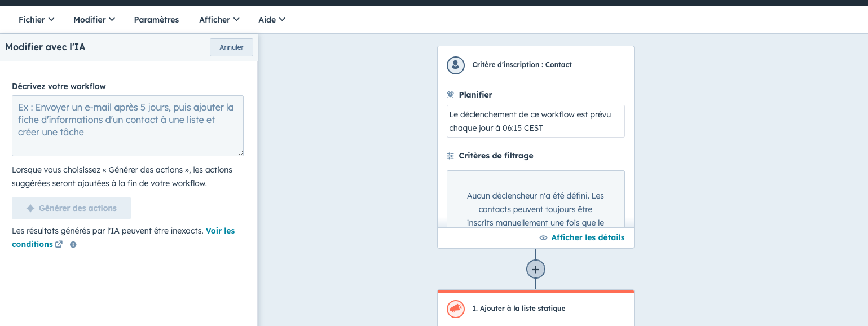Open the Paramètres menu item
Image resolution: width=868 pixels, height=326 pixels.
(x=156, y=20)
